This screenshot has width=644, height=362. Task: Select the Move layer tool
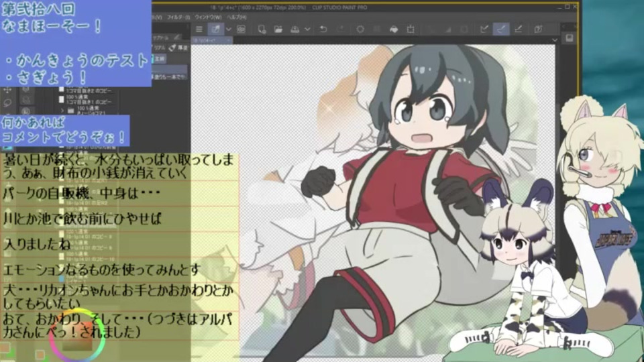pos(7,90)
